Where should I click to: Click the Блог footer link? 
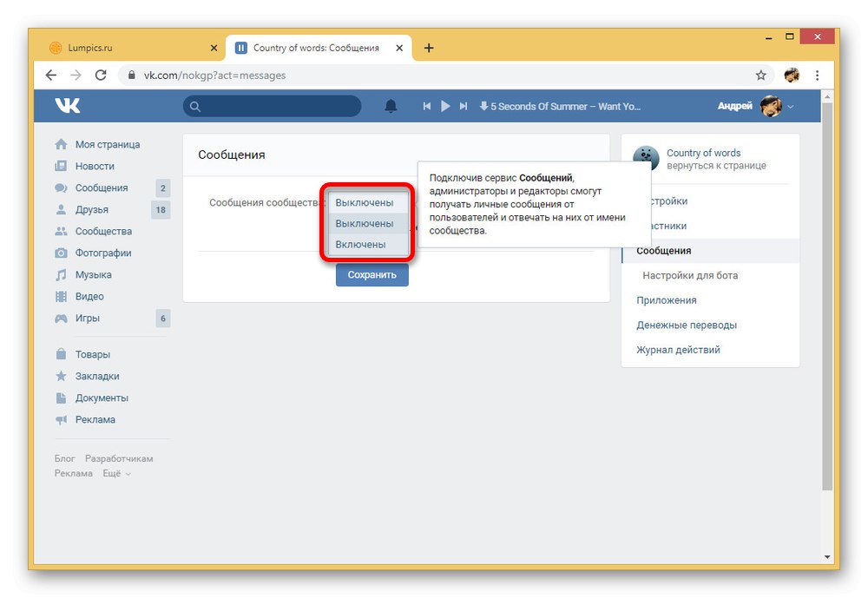tap(64, 458)
